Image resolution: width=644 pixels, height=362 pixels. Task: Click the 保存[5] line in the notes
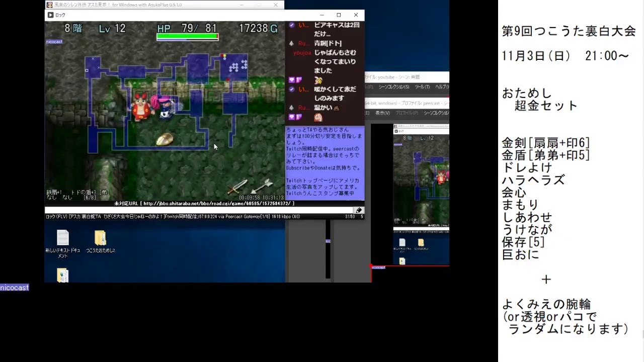point(523,242)
